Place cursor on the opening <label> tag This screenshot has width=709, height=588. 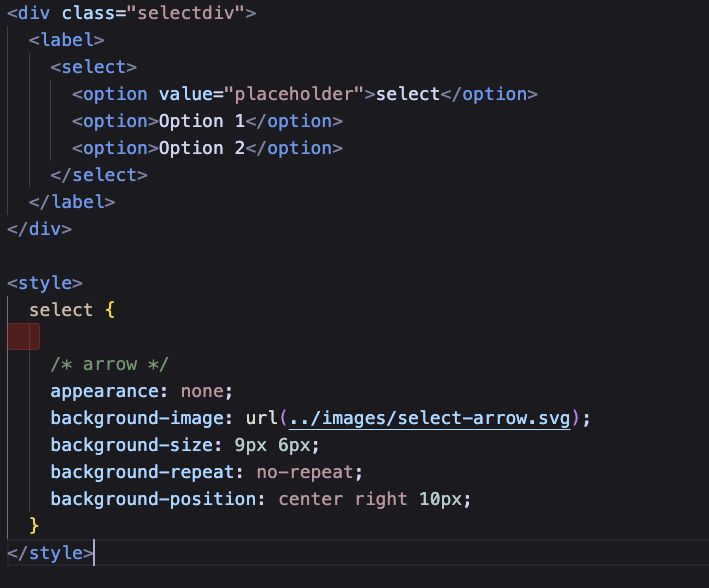point(66,40)
